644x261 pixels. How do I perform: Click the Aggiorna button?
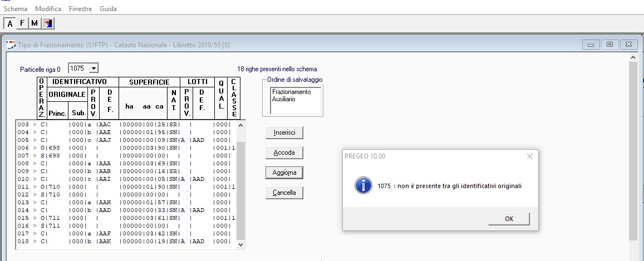[x=284, y=173]
